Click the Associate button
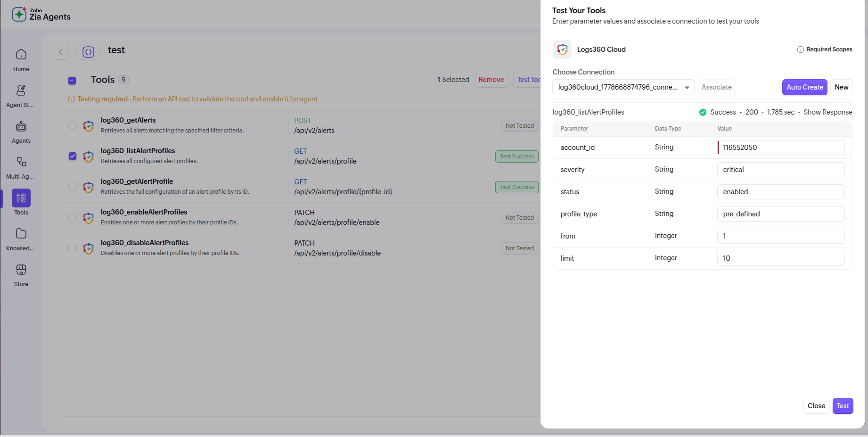The image size is (868, 437). [x=716, y=87]
